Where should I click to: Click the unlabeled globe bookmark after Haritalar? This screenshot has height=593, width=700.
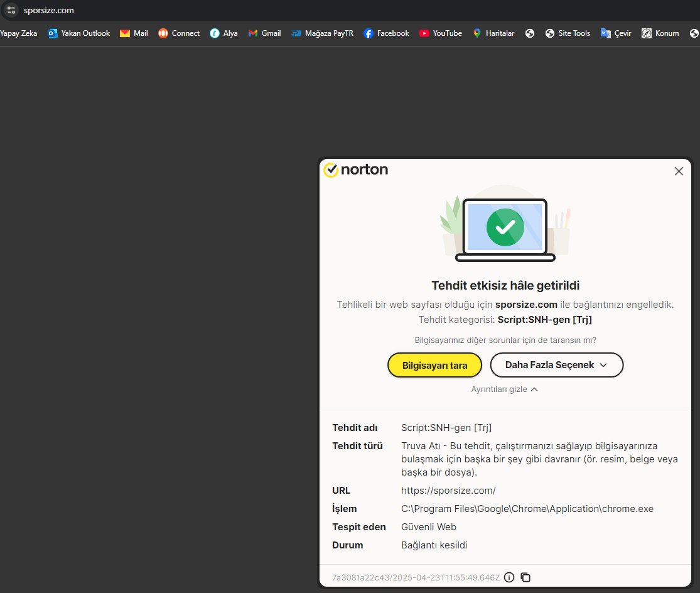click(529, 33)
